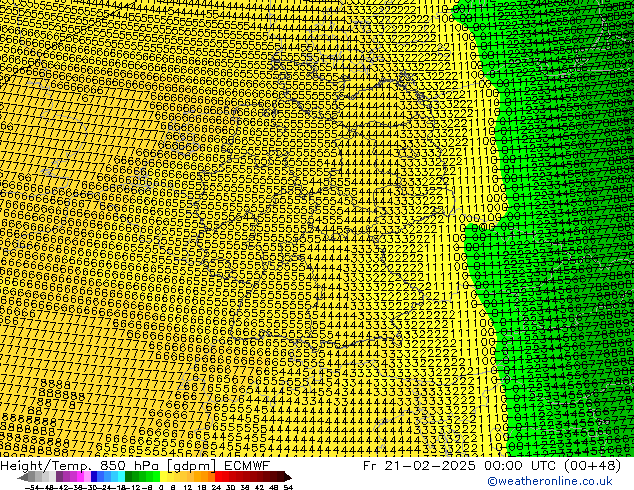Click the cyan swatch in the temperature legend
The width and height of the screenshot is (634, 490).
coord(121,476)
